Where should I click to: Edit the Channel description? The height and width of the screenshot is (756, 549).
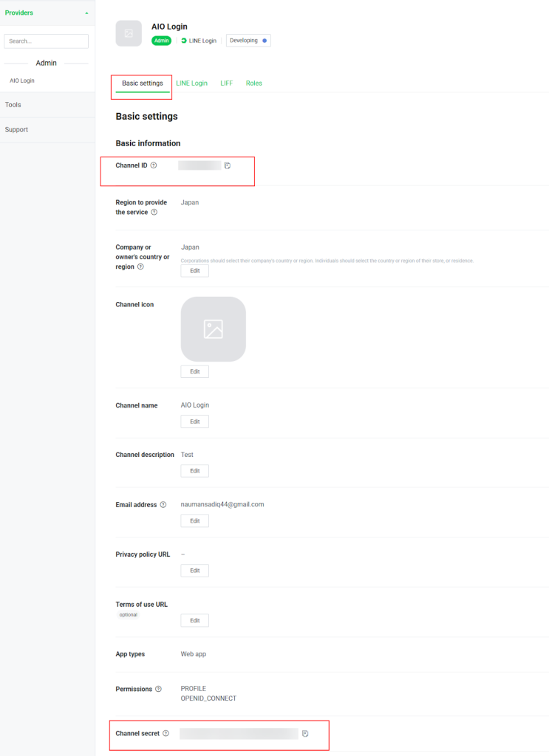coord(194,471)
